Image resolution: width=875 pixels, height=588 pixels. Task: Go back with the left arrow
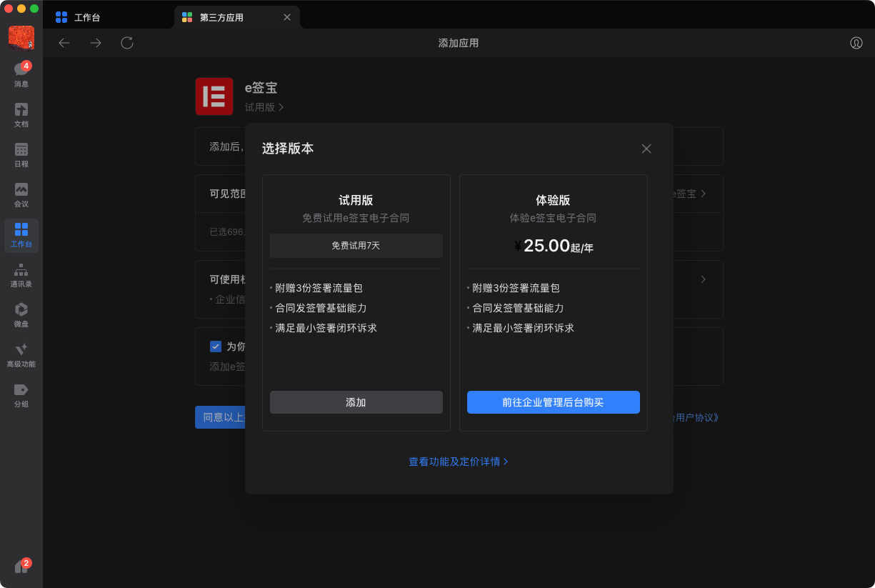point(64,43)
